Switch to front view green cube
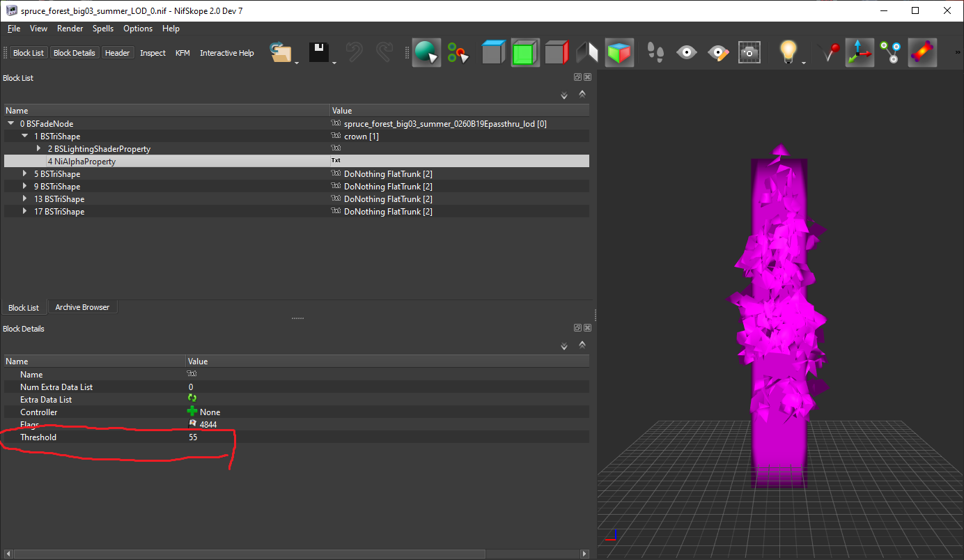 (x=525, y=53)
